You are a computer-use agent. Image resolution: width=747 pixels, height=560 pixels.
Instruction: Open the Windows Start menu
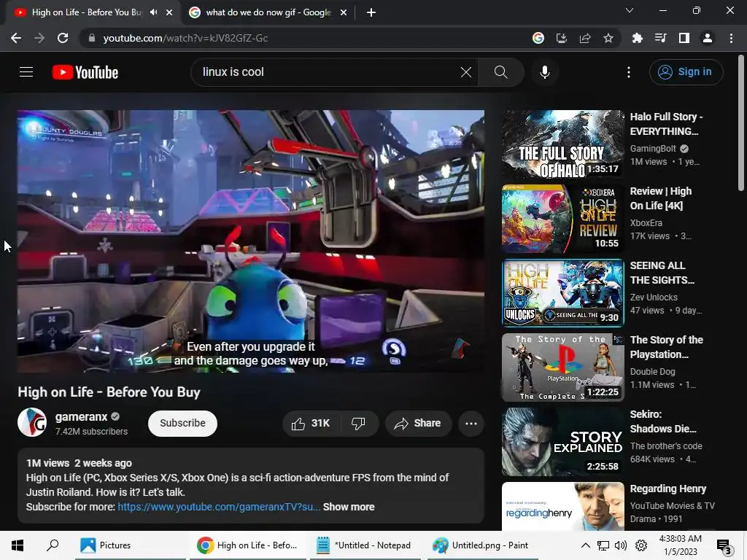(18, 545)
